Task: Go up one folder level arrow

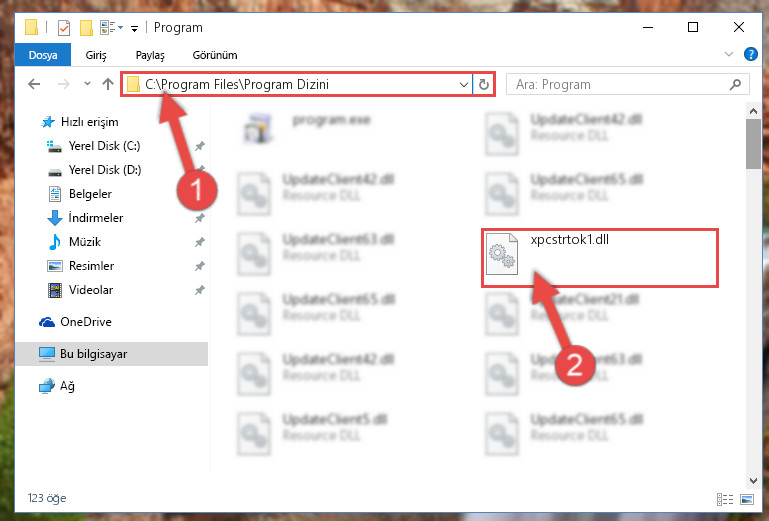Action: [108, 84]
